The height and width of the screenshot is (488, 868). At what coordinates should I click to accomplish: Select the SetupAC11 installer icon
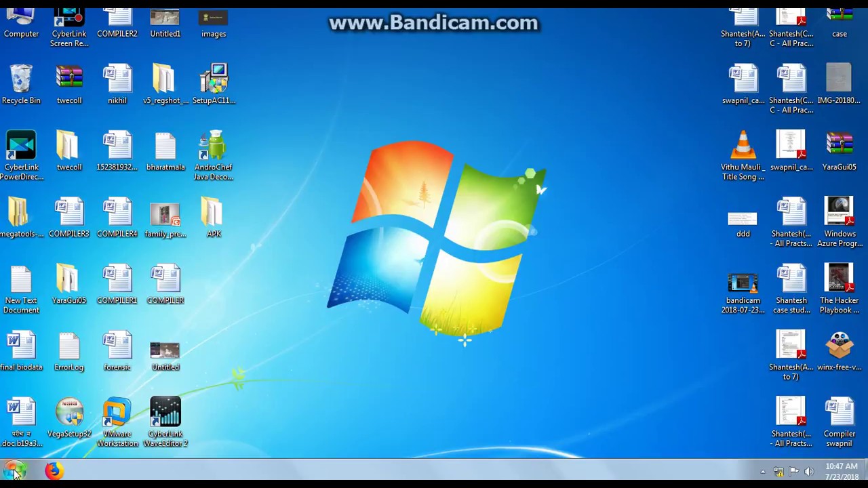[214, 84]
